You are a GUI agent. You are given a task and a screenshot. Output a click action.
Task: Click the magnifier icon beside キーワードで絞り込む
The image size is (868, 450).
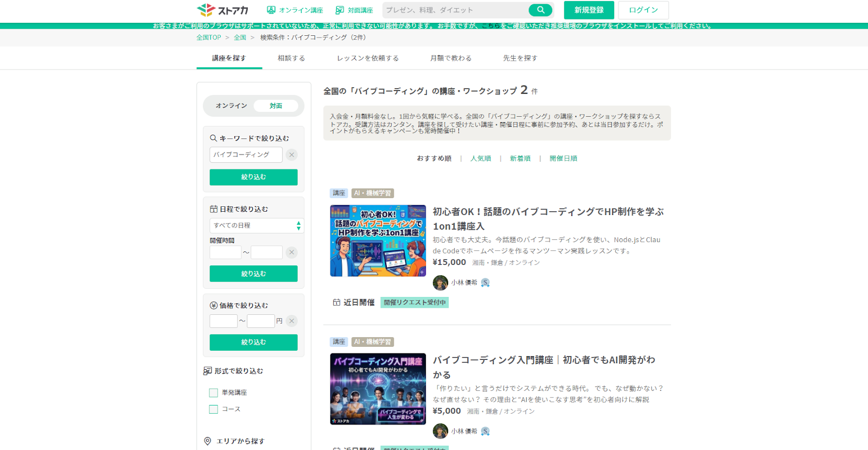pos(214,138)
